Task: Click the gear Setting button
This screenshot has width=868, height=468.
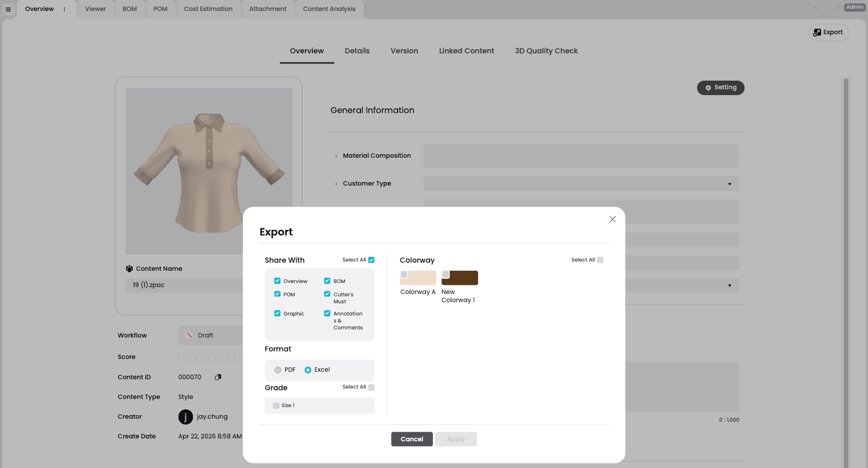Action: pos(720,88)
